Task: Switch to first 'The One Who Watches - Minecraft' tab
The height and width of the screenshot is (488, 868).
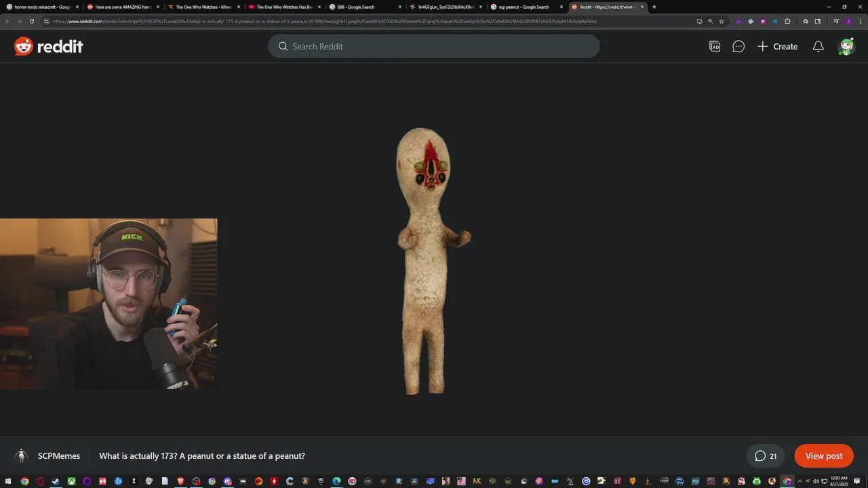Action: pos(203,7)
